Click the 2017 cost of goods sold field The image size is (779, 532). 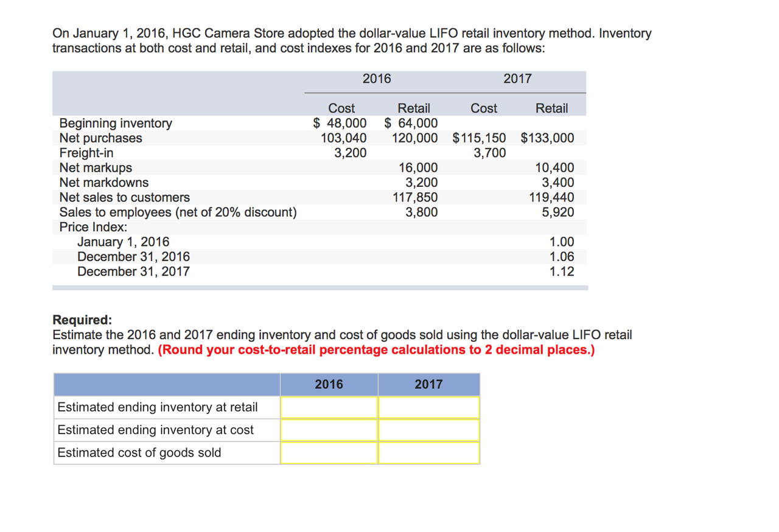coord(429,452)
